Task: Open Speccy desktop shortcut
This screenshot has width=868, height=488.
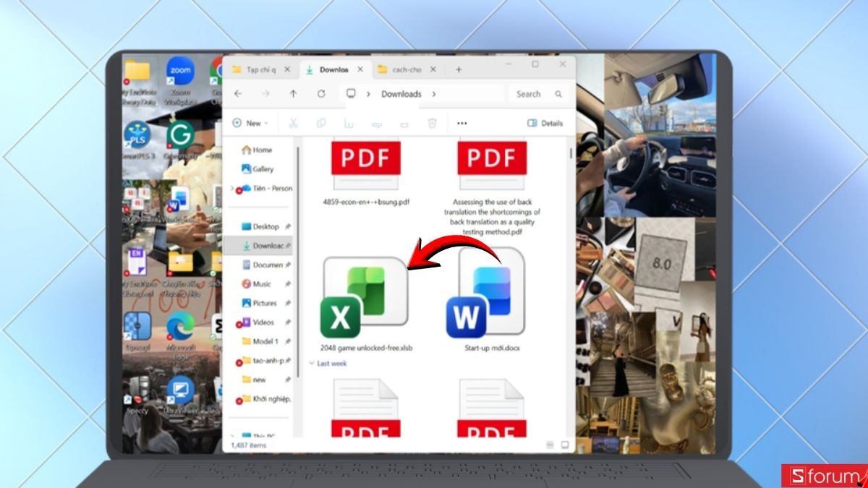Action: (137, 395)
